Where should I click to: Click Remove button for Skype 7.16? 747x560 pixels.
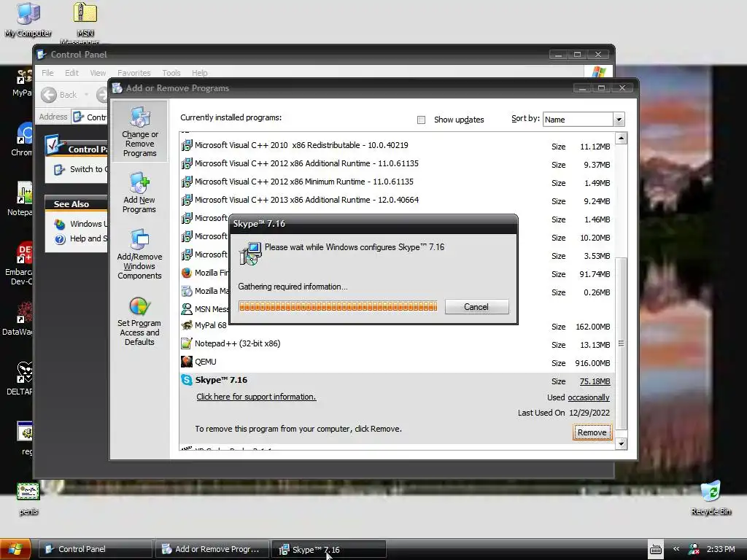pyautogui.click(x=592, y=432)
